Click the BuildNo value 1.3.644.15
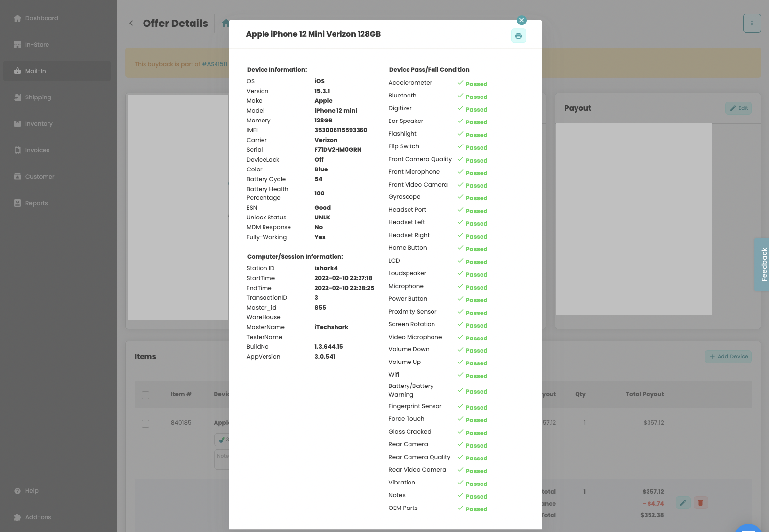Image resolution: width=769 pixels, height=532 pixels. pos(329,347)
